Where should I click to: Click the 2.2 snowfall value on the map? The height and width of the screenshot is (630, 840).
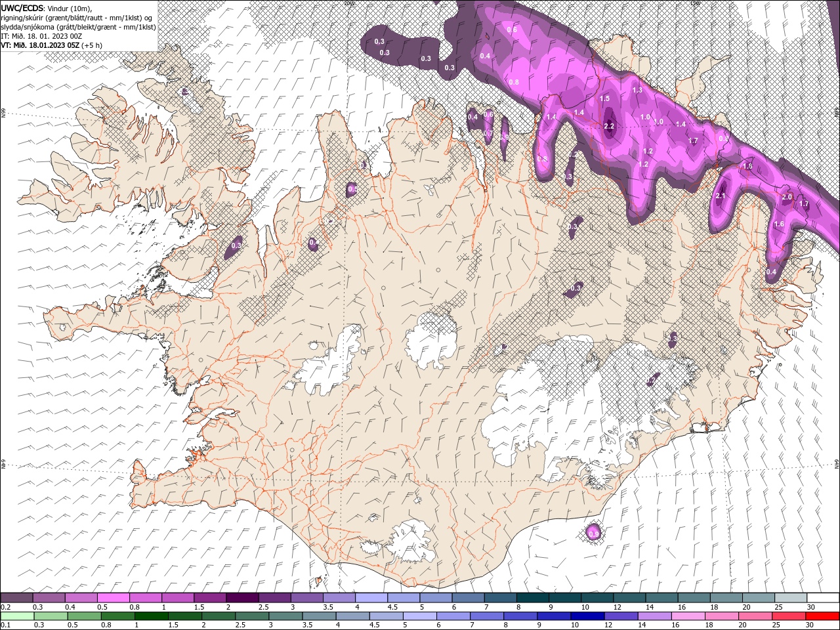[x=608, y=126]
